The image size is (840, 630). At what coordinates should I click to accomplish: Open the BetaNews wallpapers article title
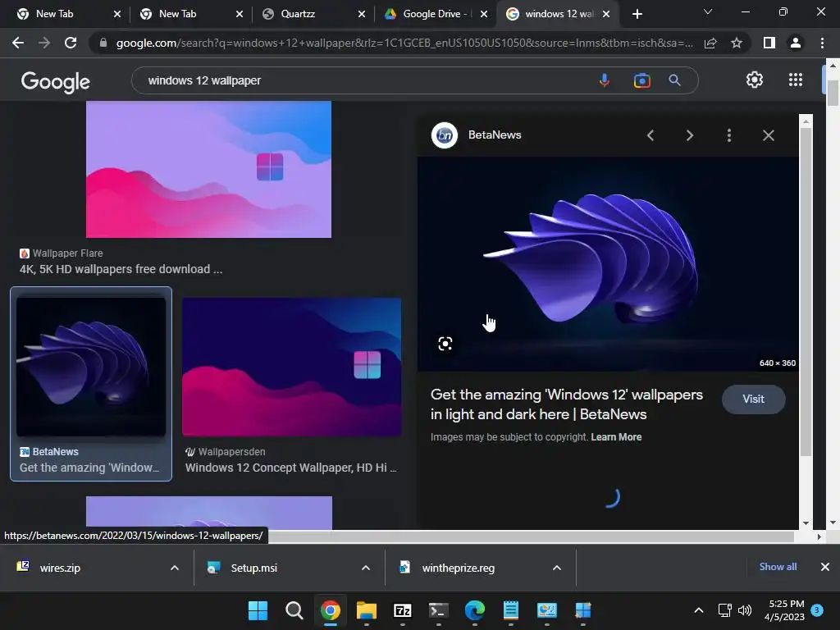tap(566, 404)
